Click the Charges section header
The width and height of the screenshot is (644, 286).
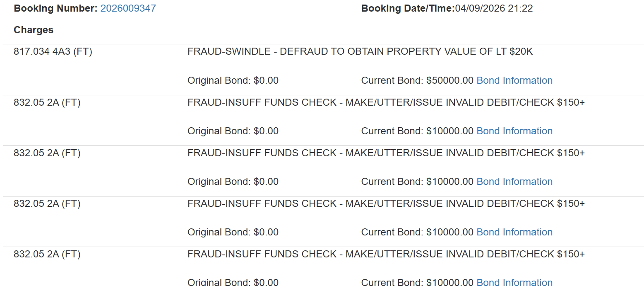pos(34,30)
